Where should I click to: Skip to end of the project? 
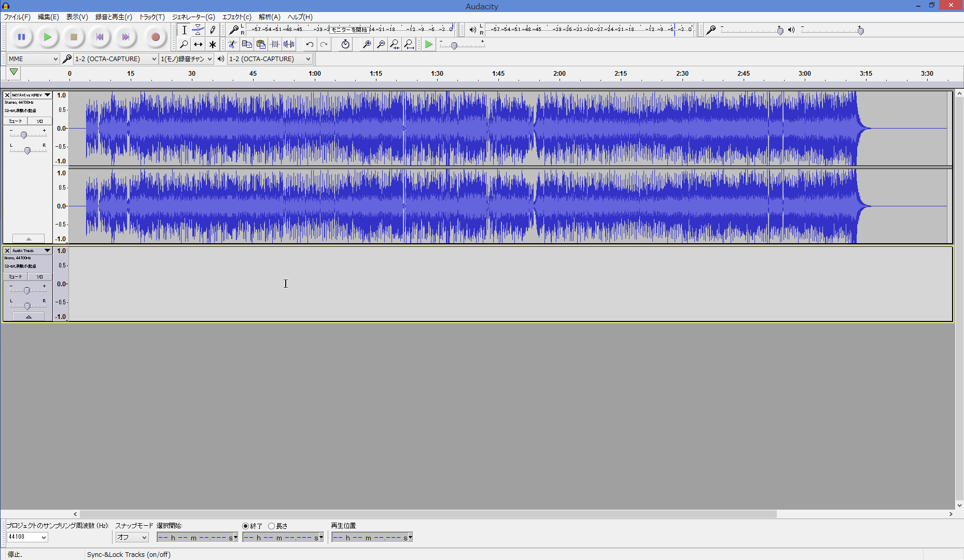(x=125, y=37)
